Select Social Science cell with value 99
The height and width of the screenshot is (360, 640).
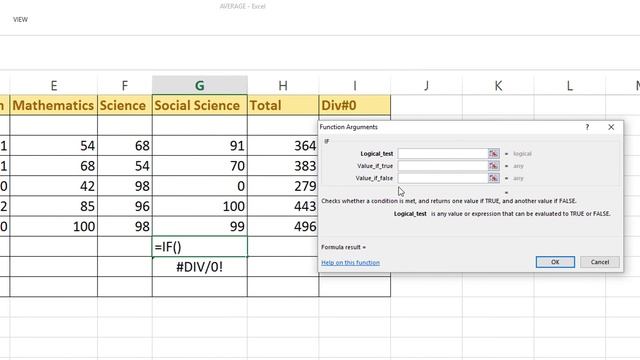click(x=200, y=226)
